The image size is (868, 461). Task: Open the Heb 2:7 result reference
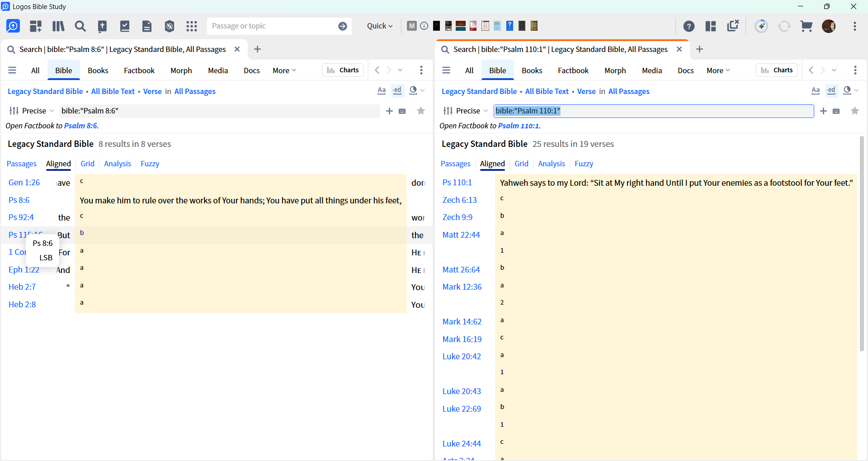(22, 287)
